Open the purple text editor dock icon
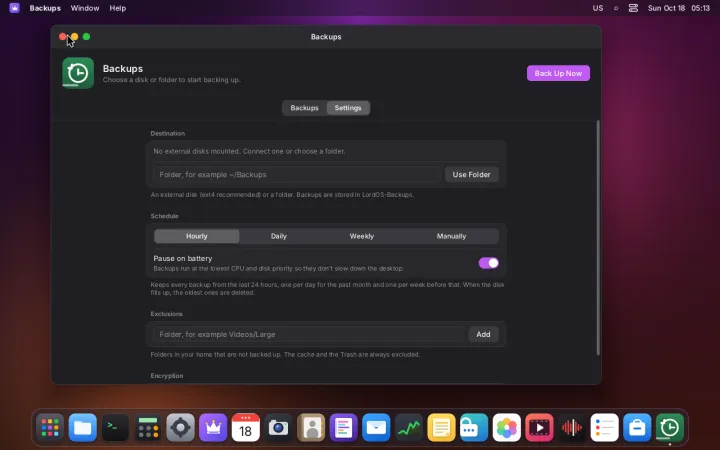720x450 pixels. pos(343,428)
